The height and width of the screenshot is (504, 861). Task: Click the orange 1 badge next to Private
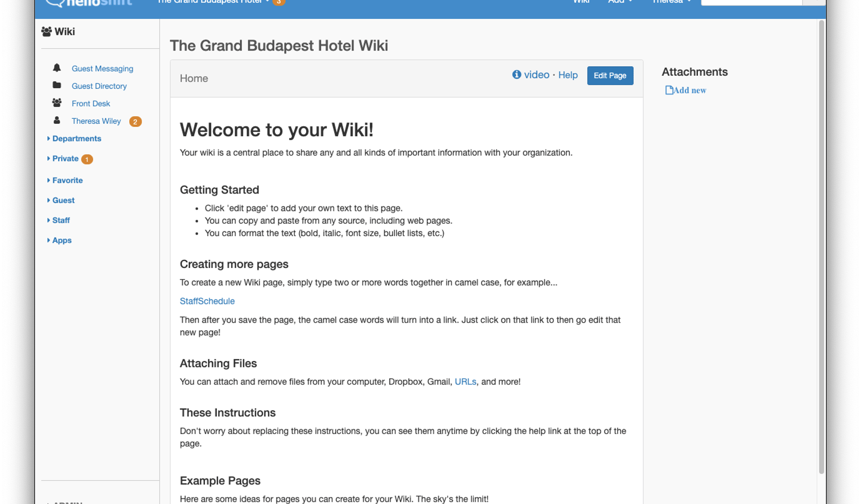87,159
